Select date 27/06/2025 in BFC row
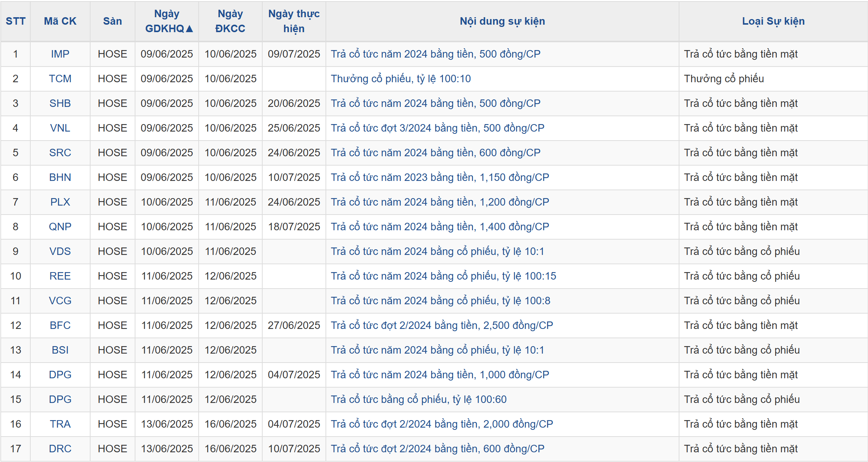Screen dimensions: 868x462 pos(294,325)
